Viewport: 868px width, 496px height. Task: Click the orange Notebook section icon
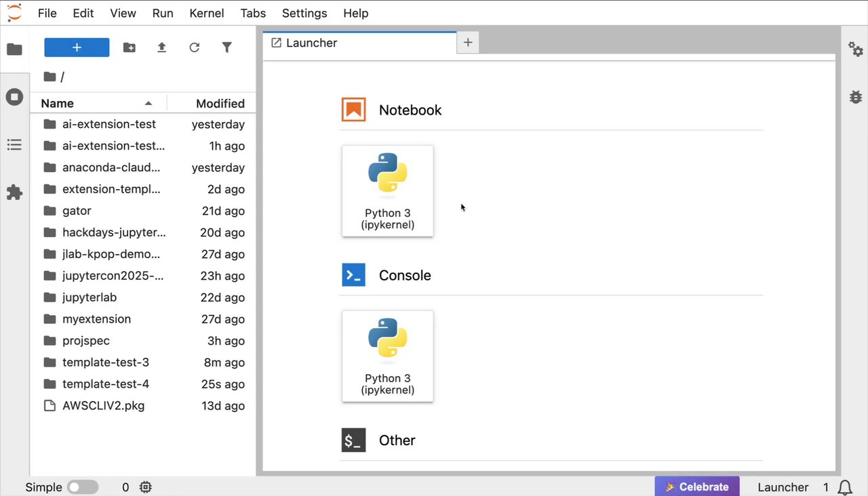[353, 110]
